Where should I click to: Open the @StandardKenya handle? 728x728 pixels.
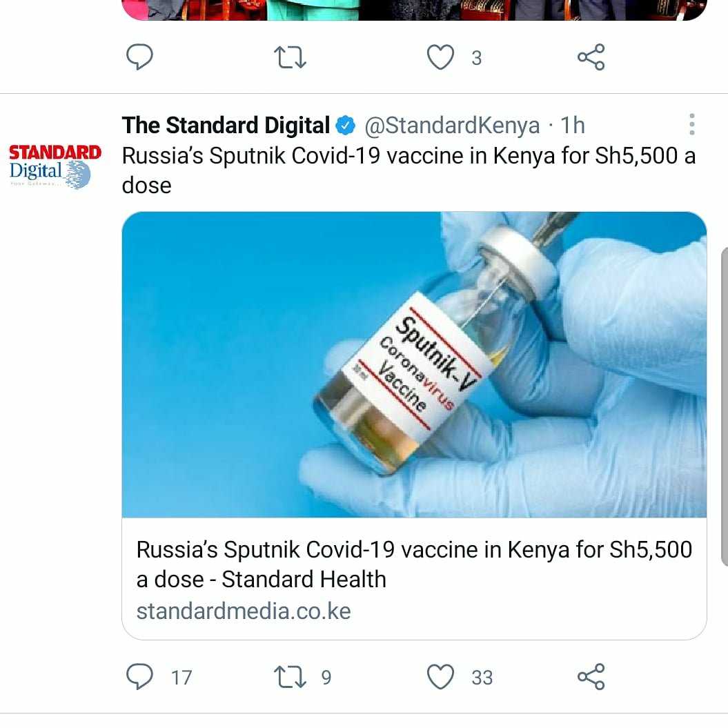452,126
